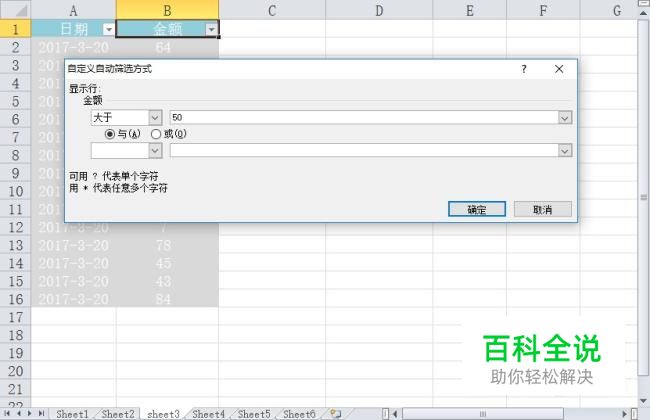Screen dimensions: 650x420
Task: Go to previous sheet navigation arrow
Action: [x=19, y=413]
